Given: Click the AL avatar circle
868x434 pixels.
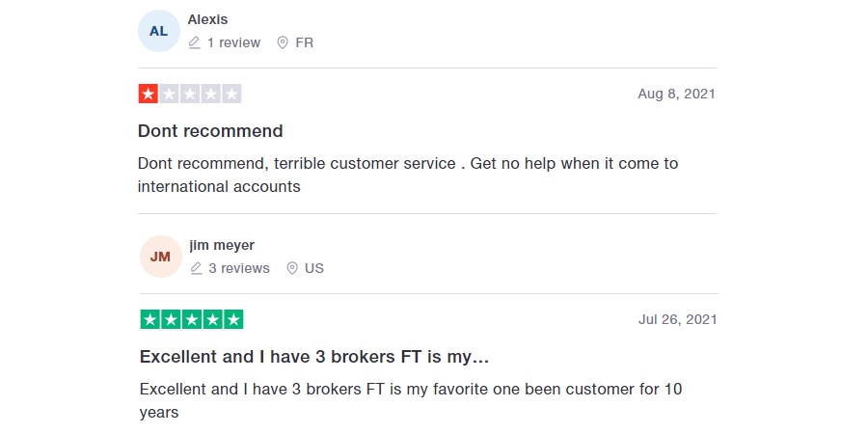Looking at the screenshot, I should [159, 31].
